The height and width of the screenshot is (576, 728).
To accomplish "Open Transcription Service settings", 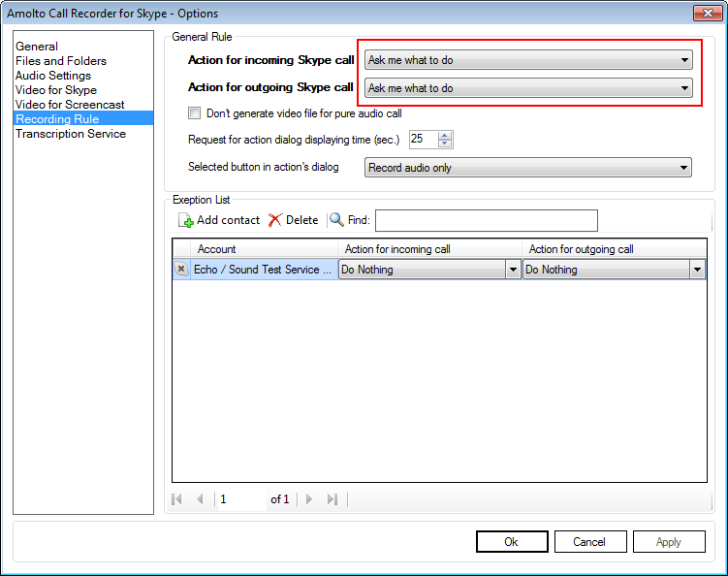I will point(71,134).
